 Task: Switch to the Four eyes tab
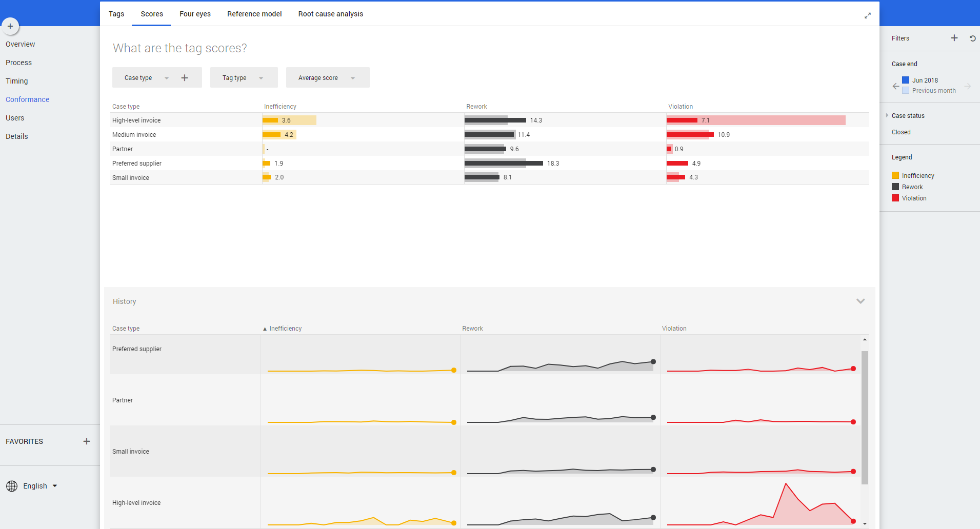pyautogui.click(x=195, y=14)
